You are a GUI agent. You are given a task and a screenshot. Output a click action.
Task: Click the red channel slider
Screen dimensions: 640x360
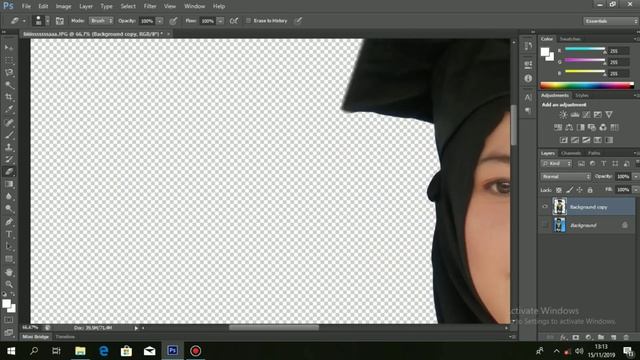click(584, 49)
